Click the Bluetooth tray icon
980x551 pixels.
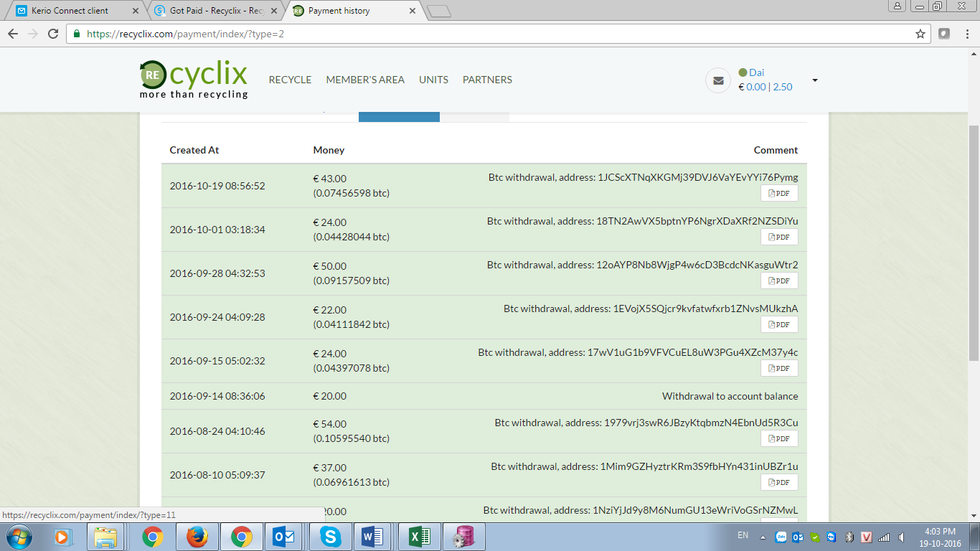[849, 537]
